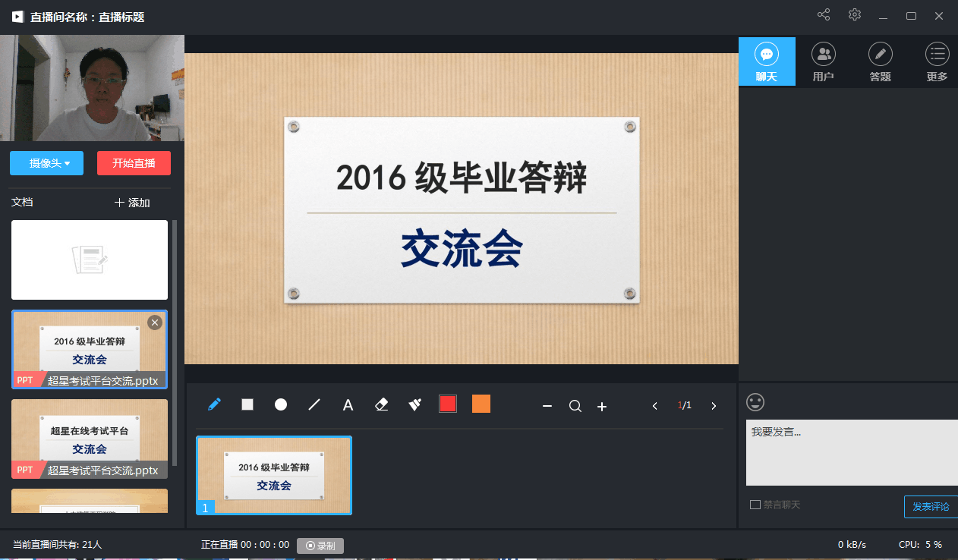Select the text annotation tool

tap(348, 405)
